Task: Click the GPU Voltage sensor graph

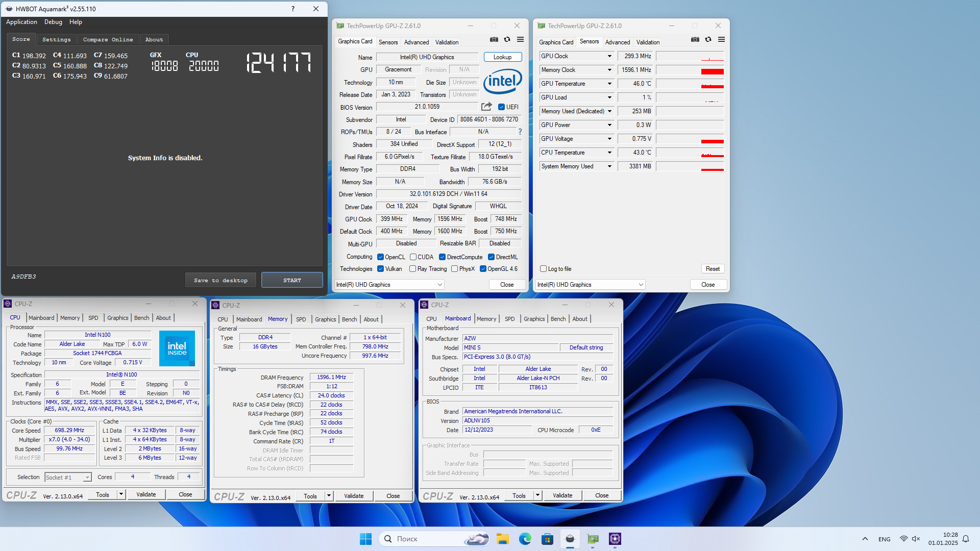Action: [x=690, y=139]
